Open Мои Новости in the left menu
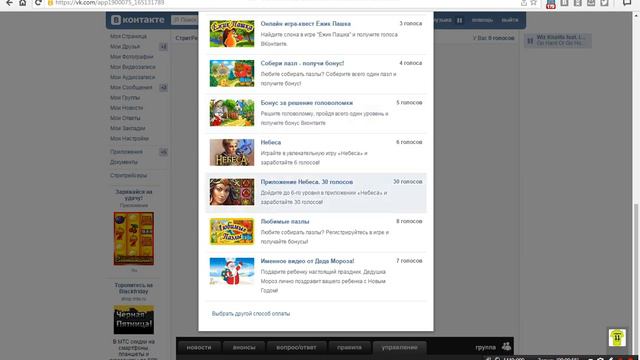 126,108
